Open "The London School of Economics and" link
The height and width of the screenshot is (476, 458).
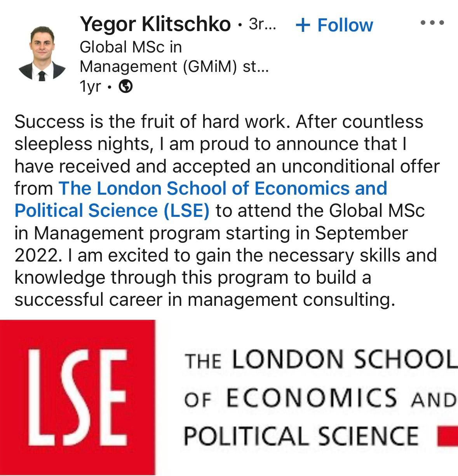pyautogui.click(x=223, y=188)
